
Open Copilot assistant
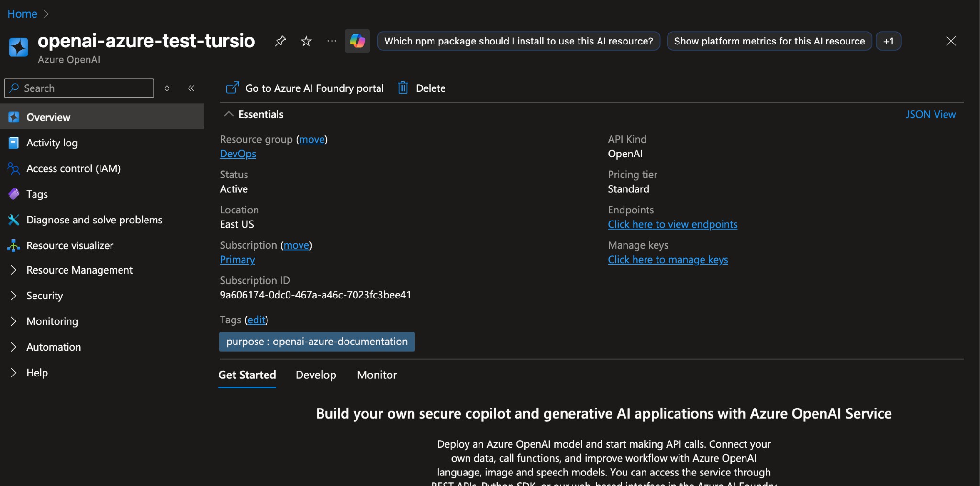pos(357,41)
